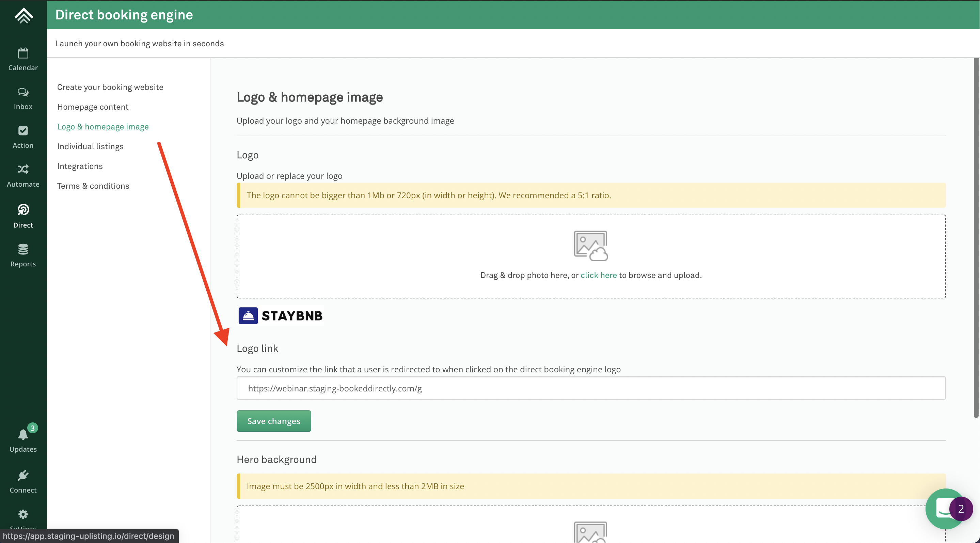Open the Inbox sidebar icon
The height and width of the screenshot is (543, 980).
pos(23,92)
